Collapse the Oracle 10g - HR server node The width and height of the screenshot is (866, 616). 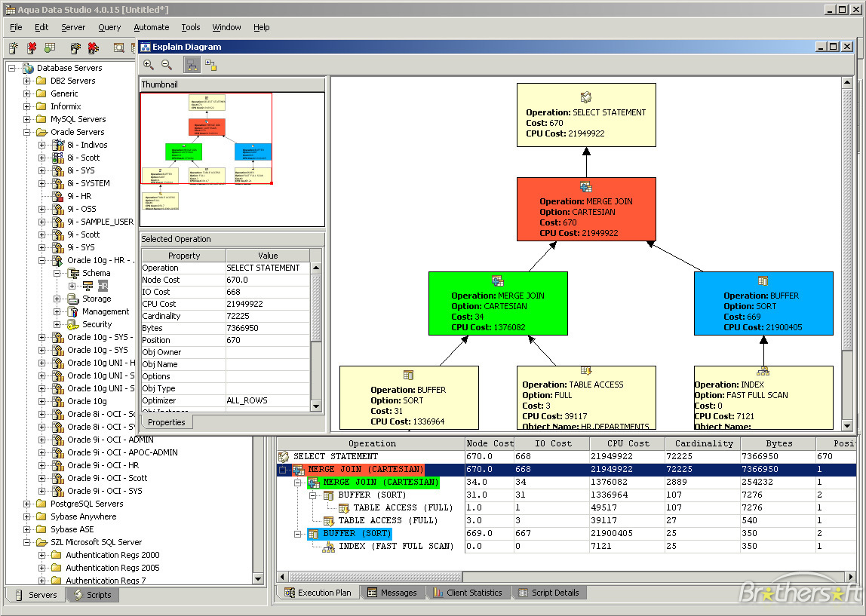point(42,261)
